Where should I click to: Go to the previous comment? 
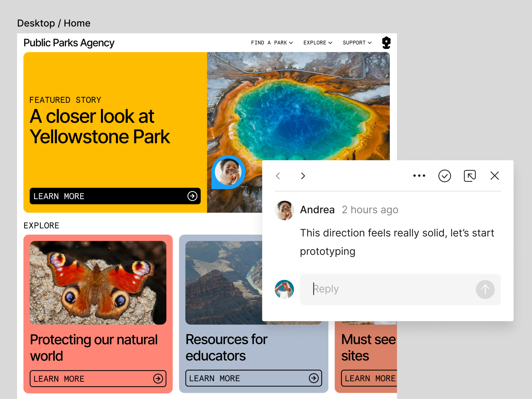pyautogui.click(x=278, y=176)
